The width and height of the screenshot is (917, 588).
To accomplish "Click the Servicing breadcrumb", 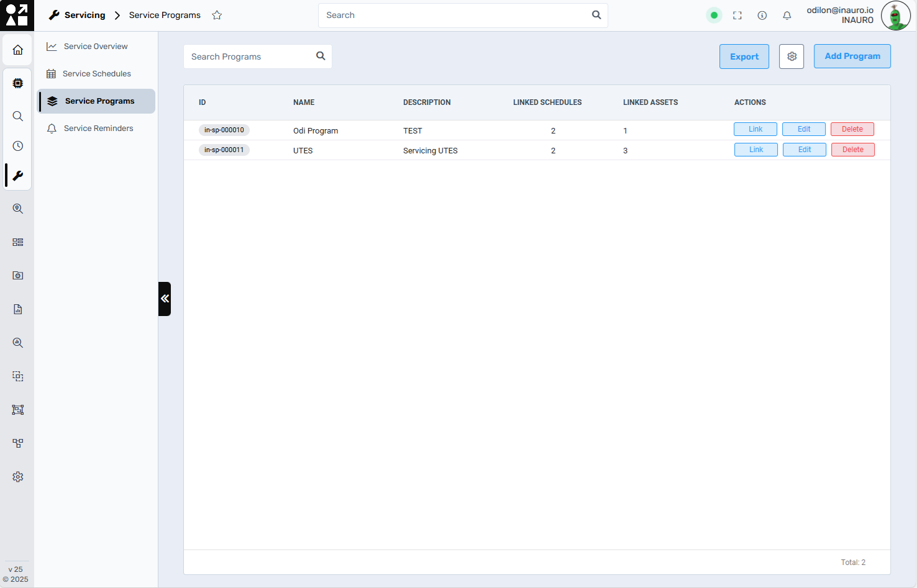I will [84, 16].
